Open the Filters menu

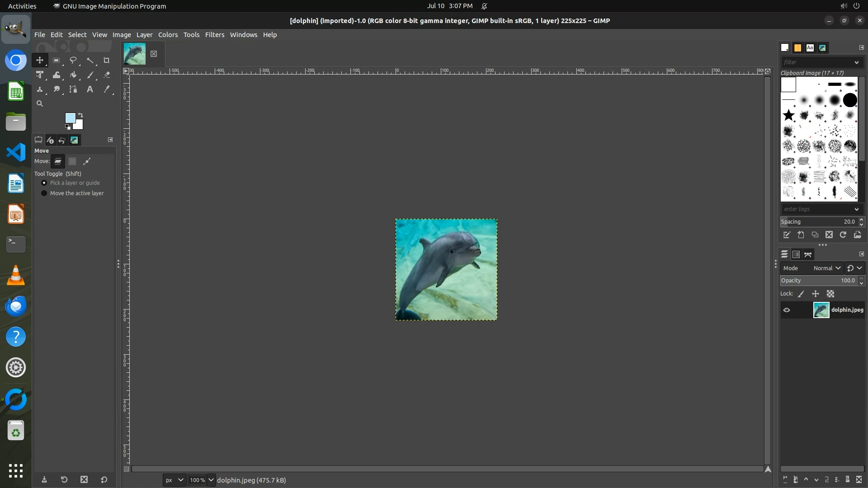(214, 35)
